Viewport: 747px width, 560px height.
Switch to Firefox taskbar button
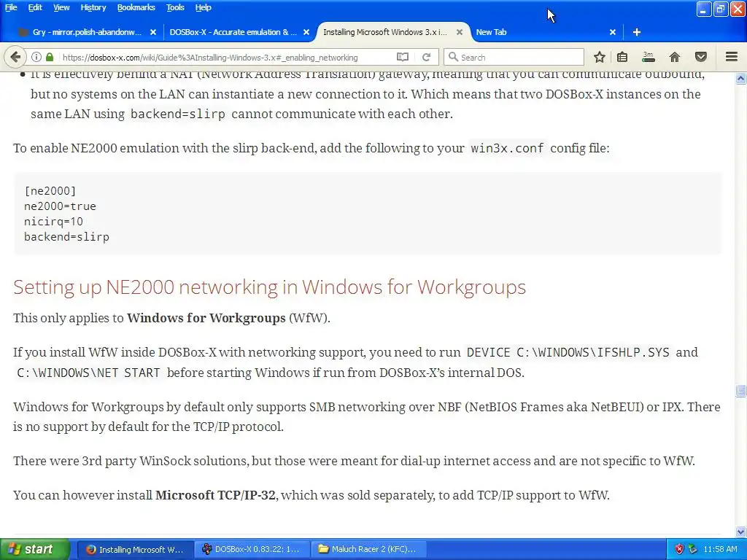pyautogui.click(x=135, y=549)
